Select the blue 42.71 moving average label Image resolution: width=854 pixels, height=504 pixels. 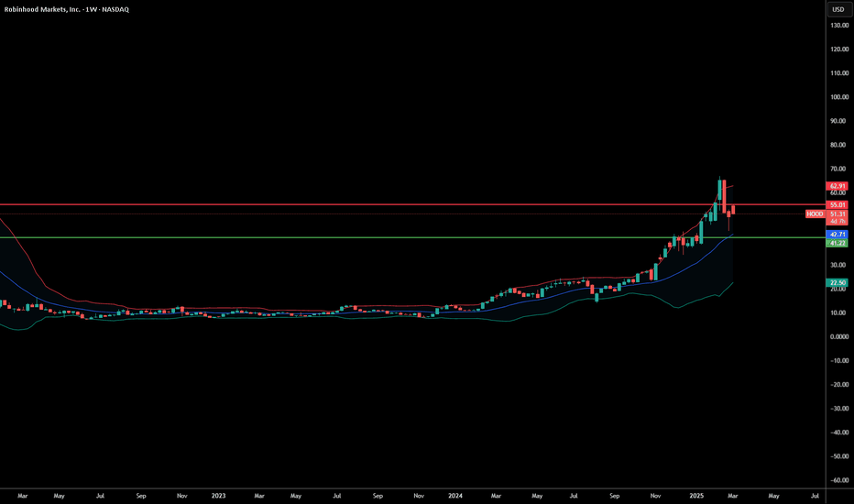[x=838, y=235]
